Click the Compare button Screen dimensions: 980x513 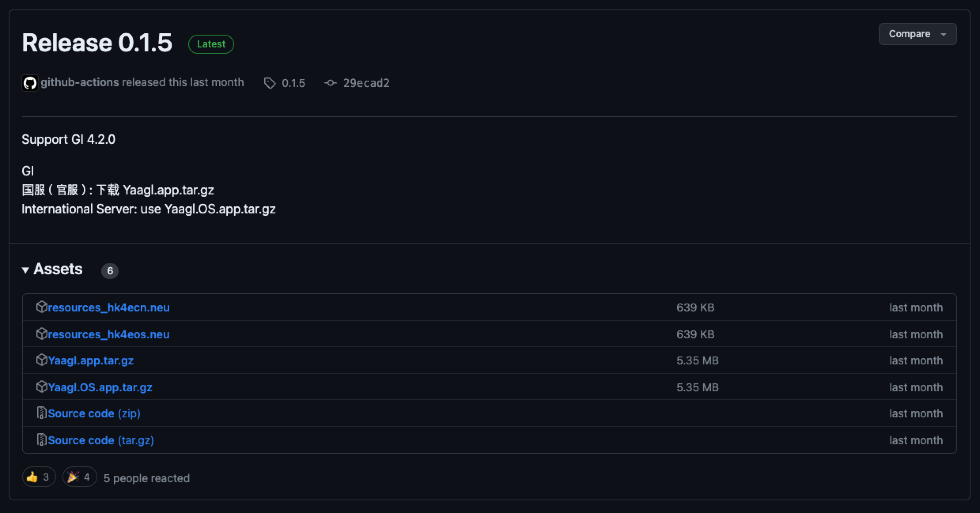tap(910, 34)
